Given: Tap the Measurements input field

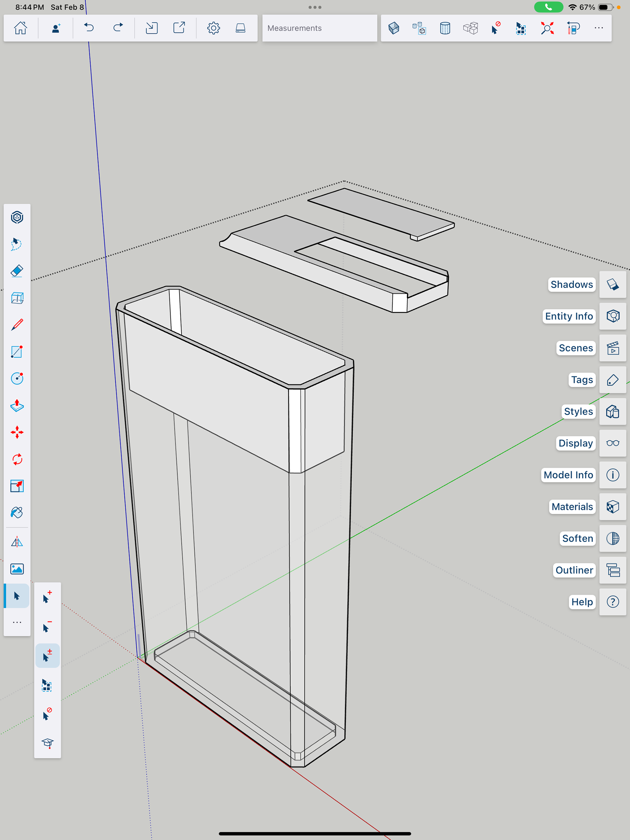Looking at the screenshot, I should [x=319, y=28].
